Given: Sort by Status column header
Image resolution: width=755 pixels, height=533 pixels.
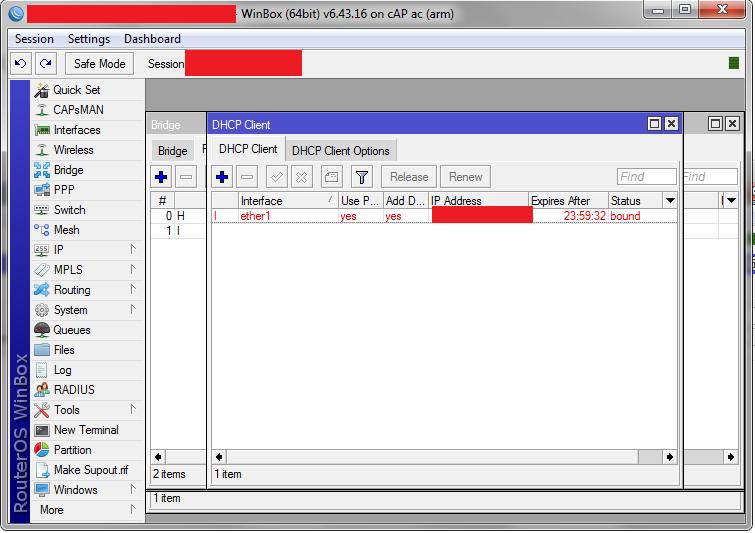Looking at the screenshot, I should click(x=636, y=200).
